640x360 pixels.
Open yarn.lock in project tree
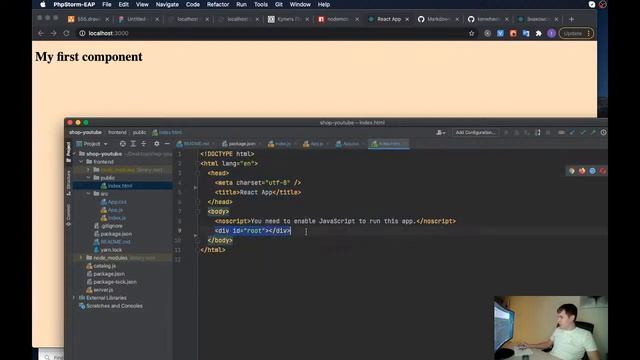click(111, 250)
